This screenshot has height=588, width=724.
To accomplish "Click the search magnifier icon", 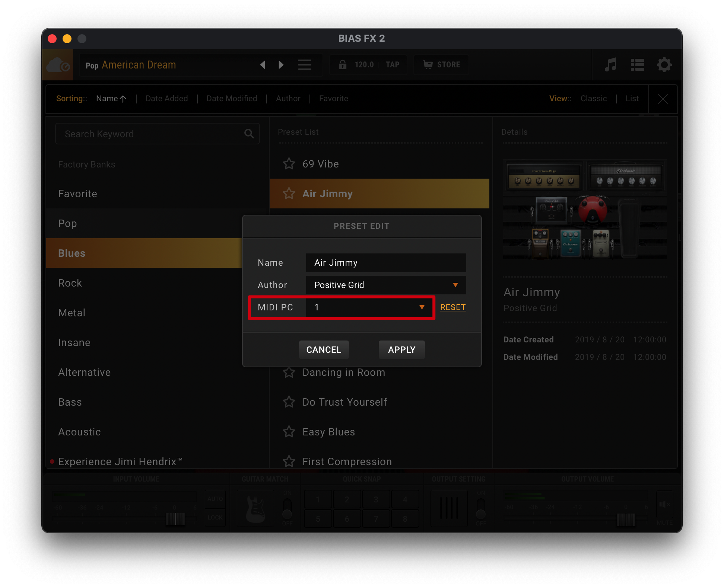I will (x=249, y=134).
